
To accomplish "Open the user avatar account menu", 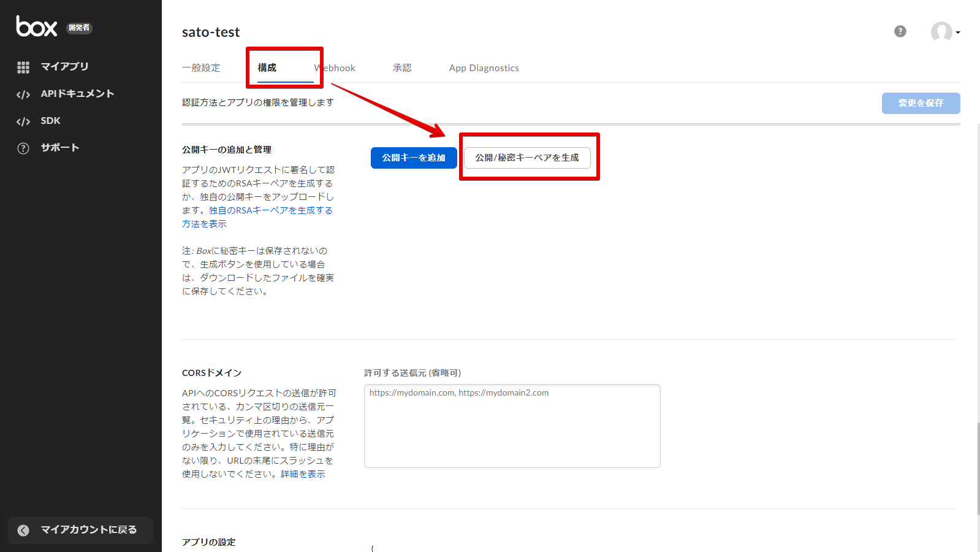I will point(945,31).
